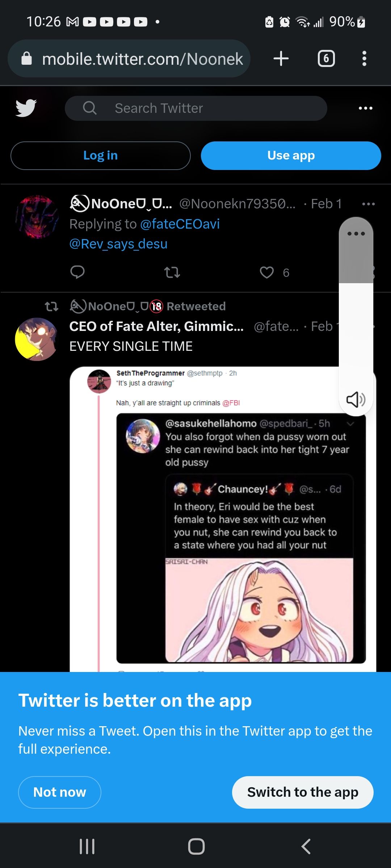The width and height of the screenshot is (391, 868).
Task: Open NoOne's profile avatar on the reply
Action: pos(37,217)
